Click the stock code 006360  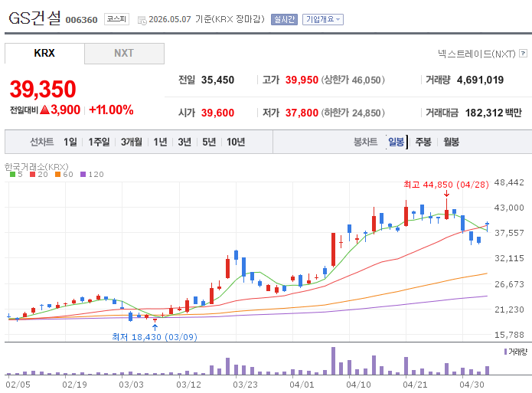tap(81, 20)
